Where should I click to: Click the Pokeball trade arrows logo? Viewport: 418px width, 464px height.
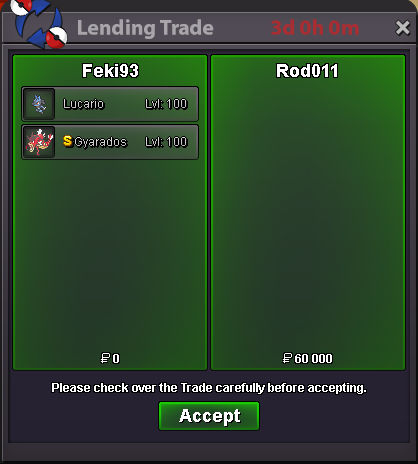click(x=38, y=23)
